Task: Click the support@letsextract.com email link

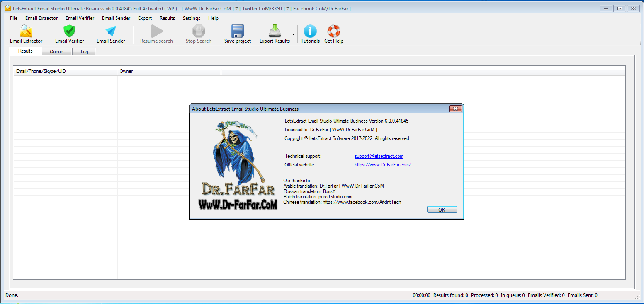Action: pyautogui.click(x=379, y=156)
